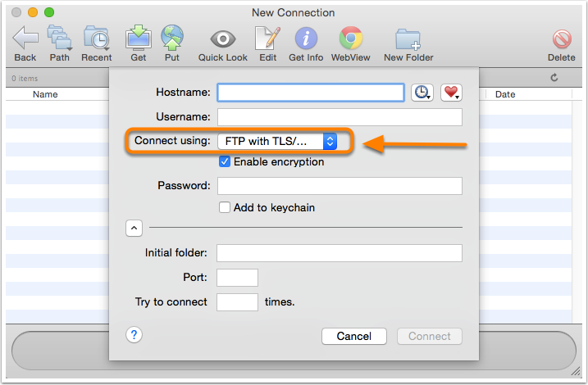Click the green zoom window button
Viewport: 588px width, 385px height.
[49, 12]
